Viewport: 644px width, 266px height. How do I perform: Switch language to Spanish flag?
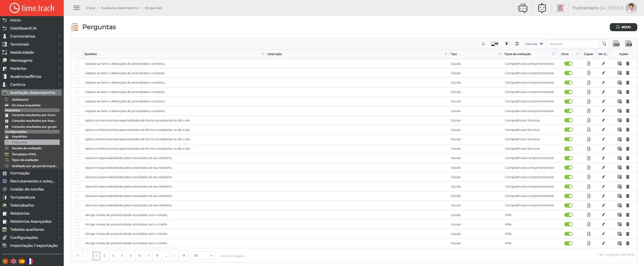click(22, 261)
